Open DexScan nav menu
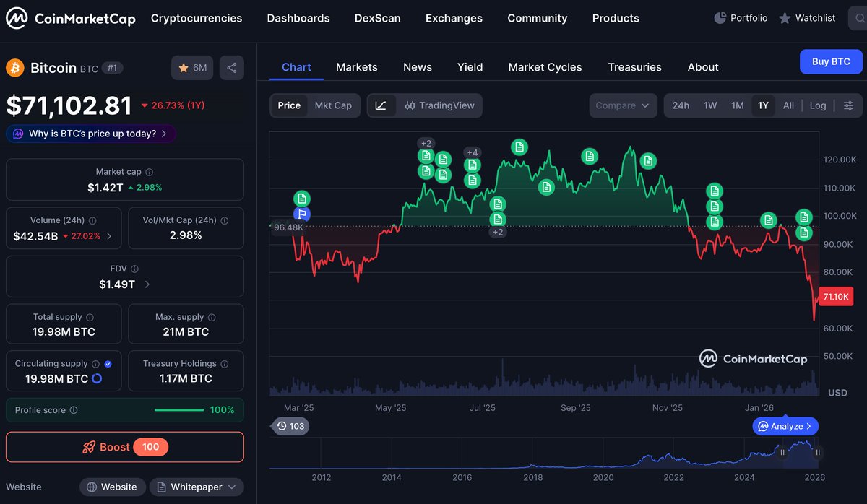The height and width of the screenshot is (504, 867). [x=377, y=19]
